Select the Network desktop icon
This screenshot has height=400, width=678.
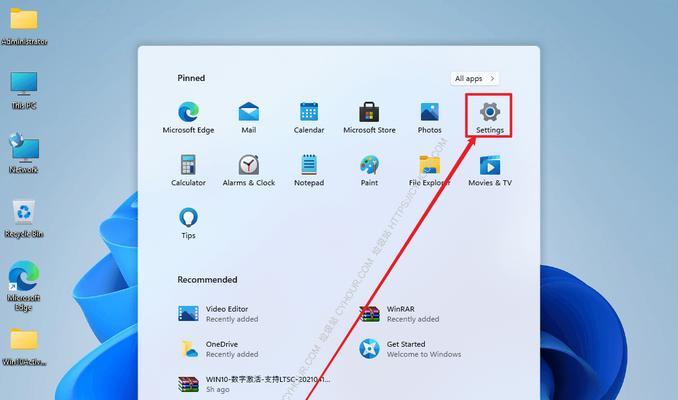click(24, 154)
